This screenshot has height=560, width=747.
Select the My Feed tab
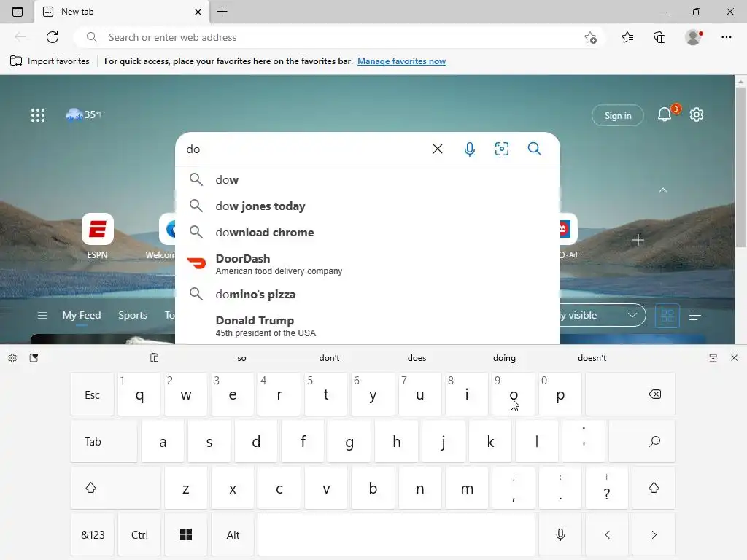(82, 315)
